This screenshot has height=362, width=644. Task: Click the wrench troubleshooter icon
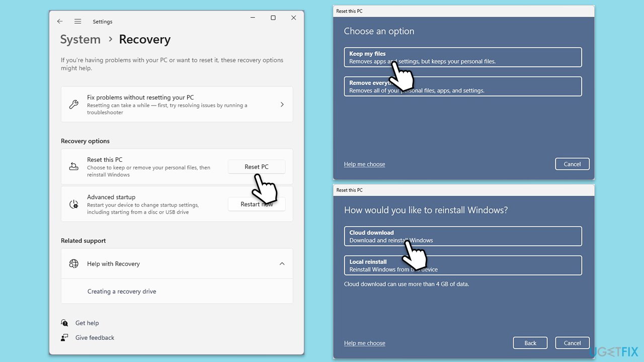point(73,105)
